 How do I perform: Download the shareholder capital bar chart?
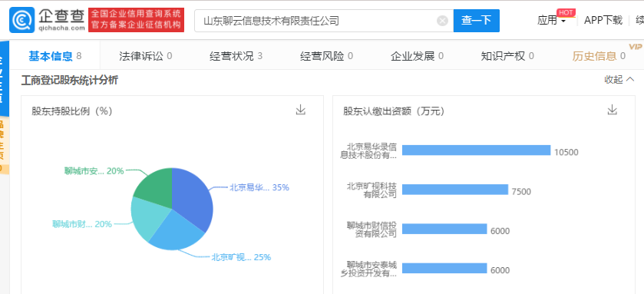tap(613, 110)
